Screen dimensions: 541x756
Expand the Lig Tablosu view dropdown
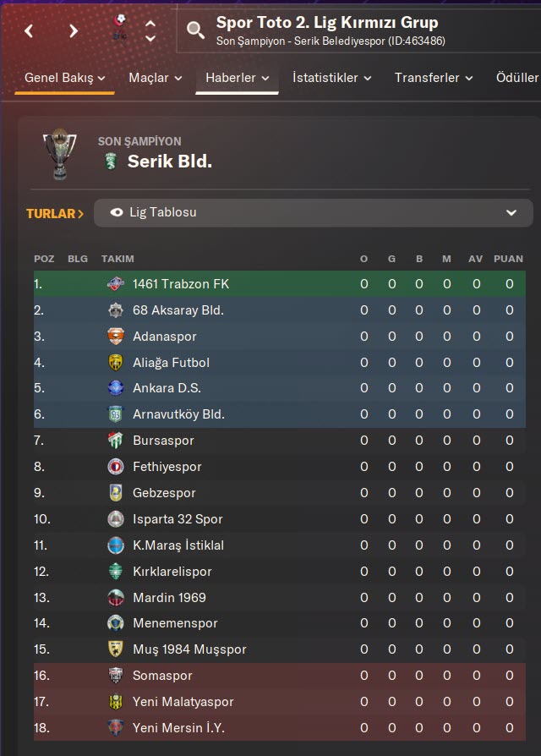coord(511,213)
